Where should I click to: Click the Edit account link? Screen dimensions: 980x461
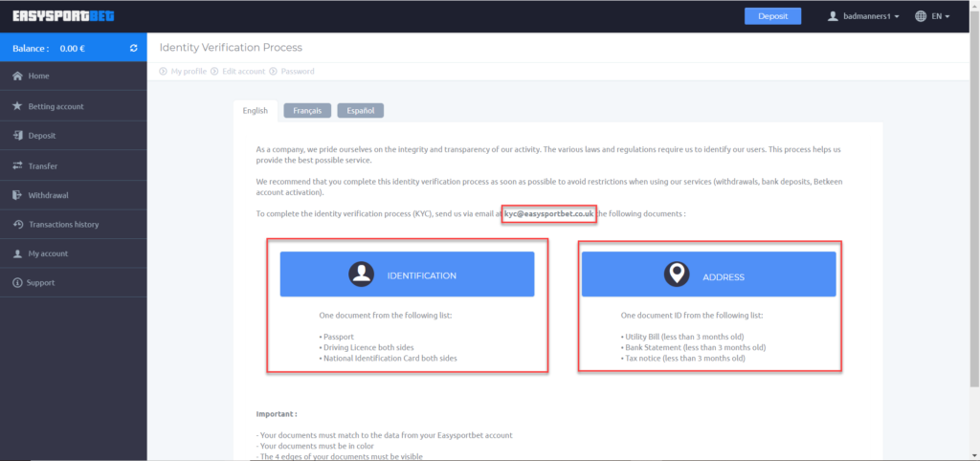[x=244, y=71]
